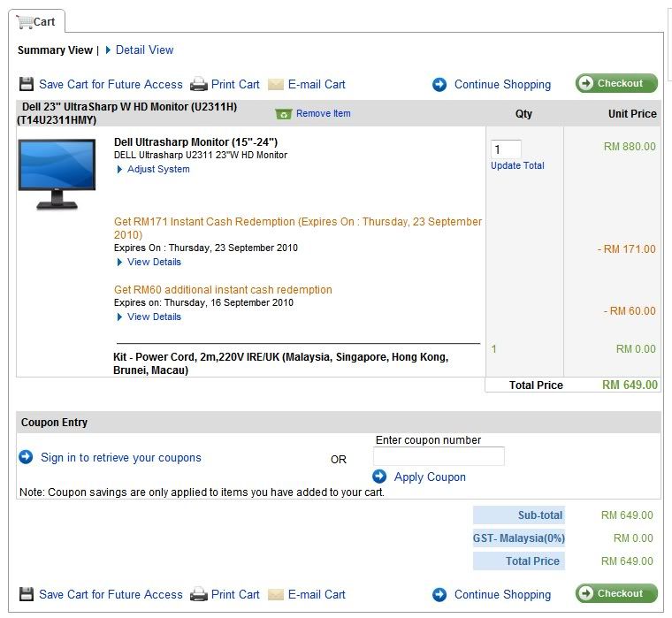The image size is (672, 618).
Task: Focus the coupon number text box
Action: tap(439, 456)
